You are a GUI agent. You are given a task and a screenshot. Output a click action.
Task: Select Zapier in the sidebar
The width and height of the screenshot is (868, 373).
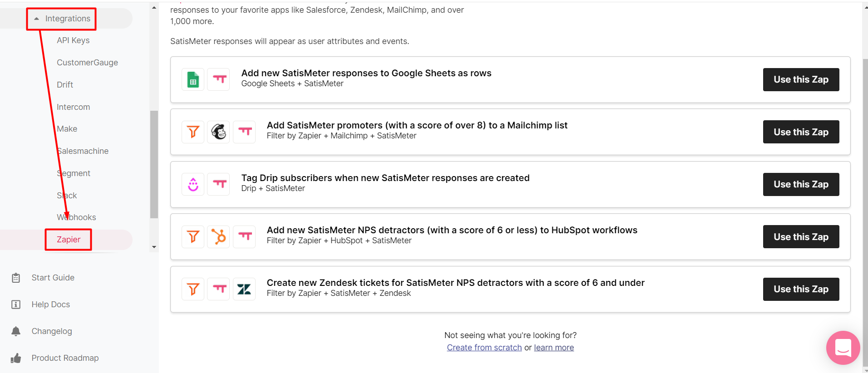click(x=69, y=240)
